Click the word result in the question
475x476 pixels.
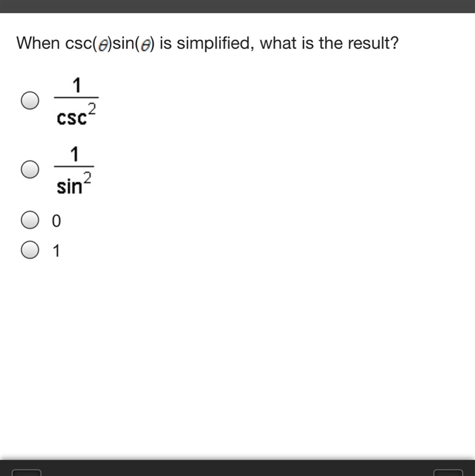[373, 43]
